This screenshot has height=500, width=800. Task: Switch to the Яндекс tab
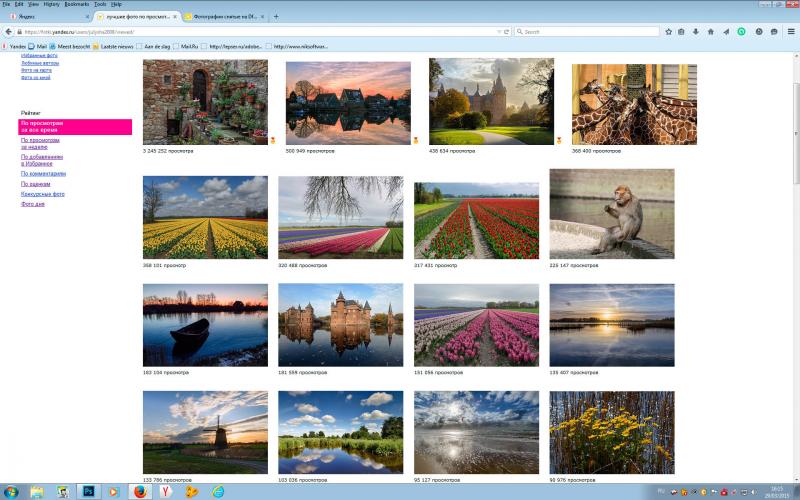click(x=48, y=17)
